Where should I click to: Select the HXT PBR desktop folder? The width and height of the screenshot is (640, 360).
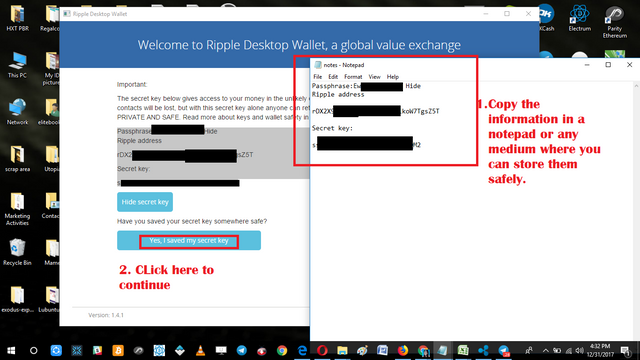[17, 18]
